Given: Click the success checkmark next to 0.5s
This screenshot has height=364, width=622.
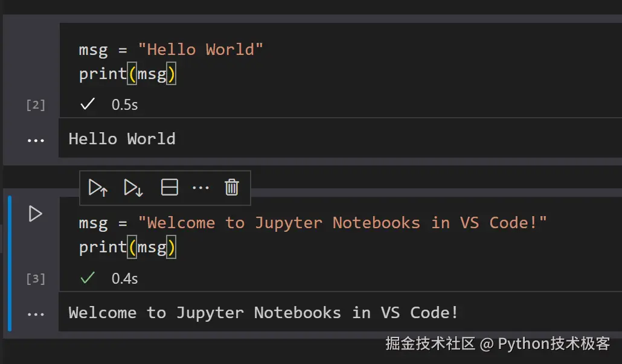Looking at the screenshot, I should click(88, 104).
